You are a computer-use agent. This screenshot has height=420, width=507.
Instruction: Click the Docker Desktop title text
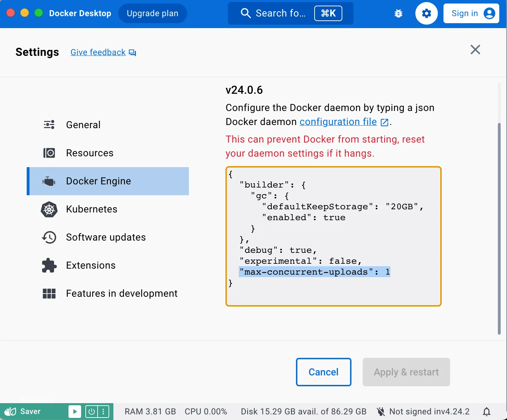click(x=80, y=13)
